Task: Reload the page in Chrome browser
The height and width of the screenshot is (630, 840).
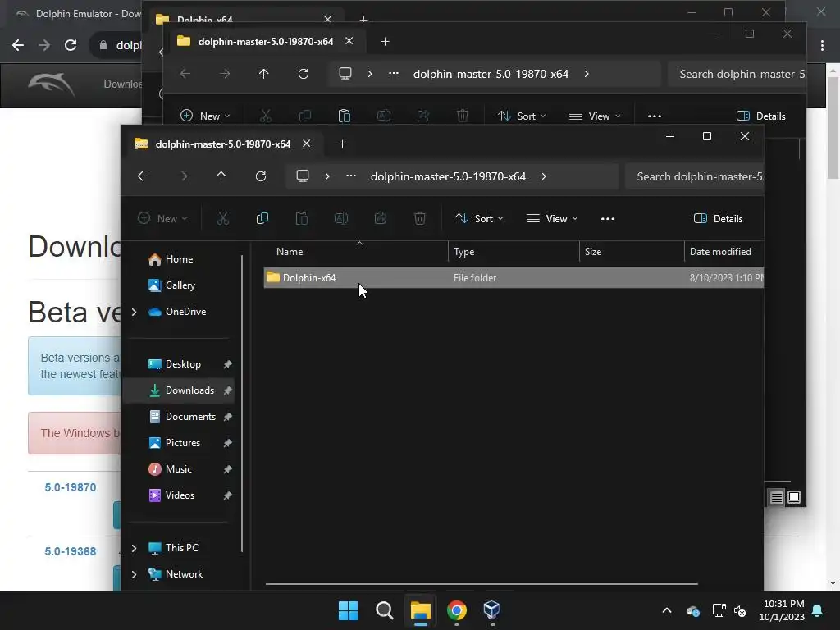Action: (x=71, y=45)
